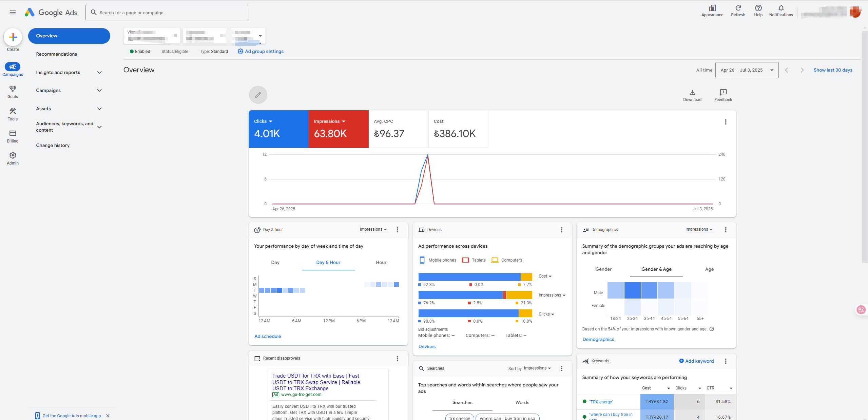868x420 pixels.
Task: Switch to the Hour tab
Action: coord(381,262)
